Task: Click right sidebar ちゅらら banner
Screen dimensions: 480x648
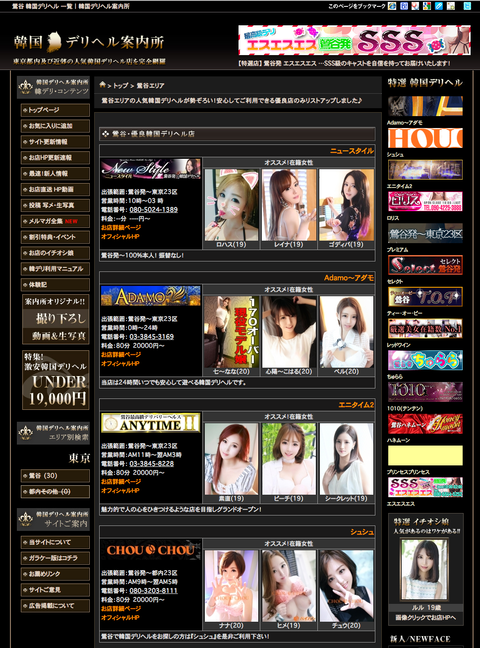Action: point(425,360)
